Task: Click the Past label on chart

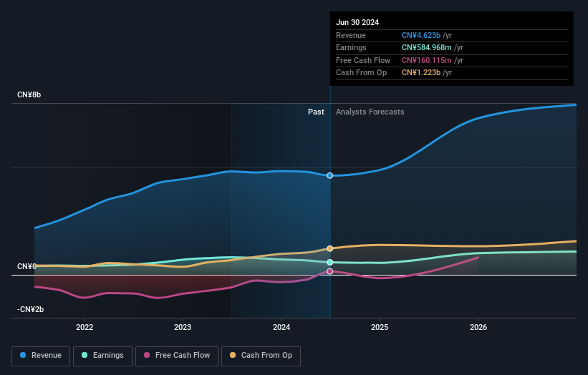Action: (x=316, y=112)
